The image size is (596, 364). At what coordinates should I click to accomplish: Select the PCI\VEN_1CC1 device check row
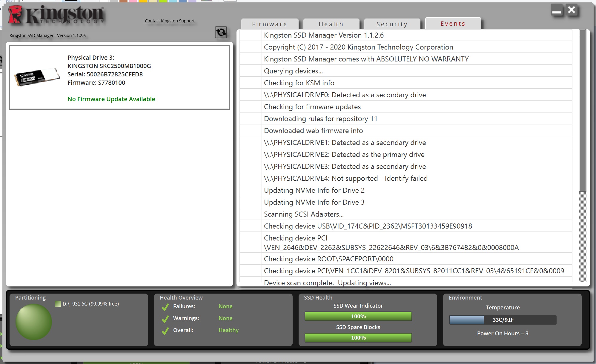(406, 271)
